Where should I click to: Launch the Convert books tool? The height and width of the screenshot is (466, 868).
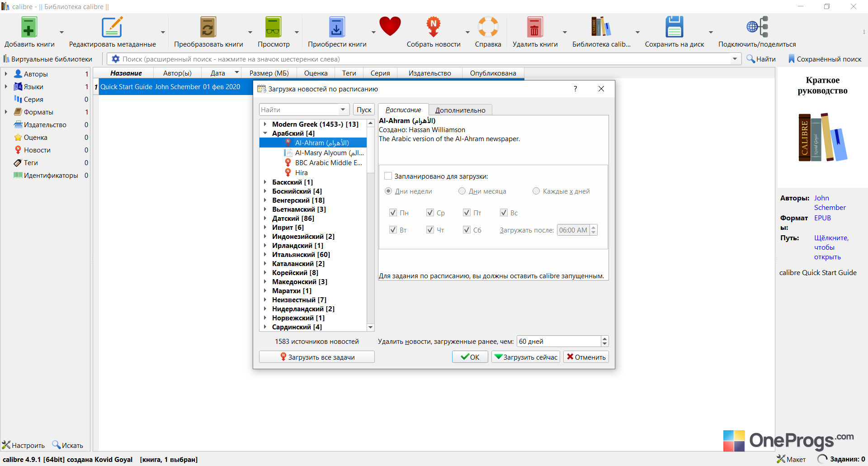click(x=208, y=27)
